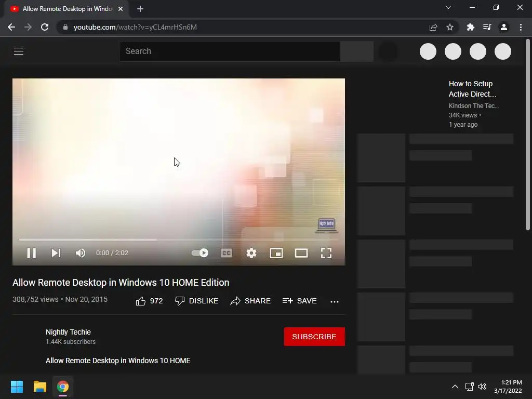Screen dimensions: 532x399
Task: Launch File Explorer from the taskbar
Action: 39,387
